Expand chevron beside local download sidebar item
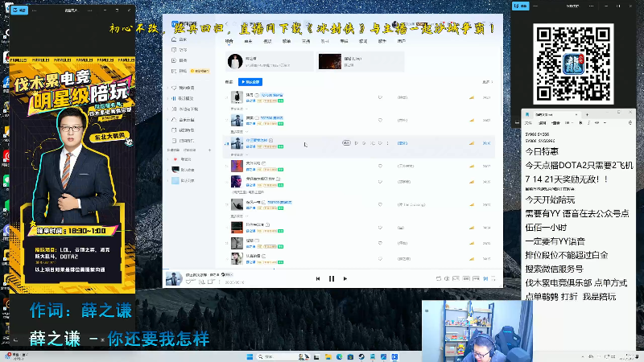 [x=168, y=109]
